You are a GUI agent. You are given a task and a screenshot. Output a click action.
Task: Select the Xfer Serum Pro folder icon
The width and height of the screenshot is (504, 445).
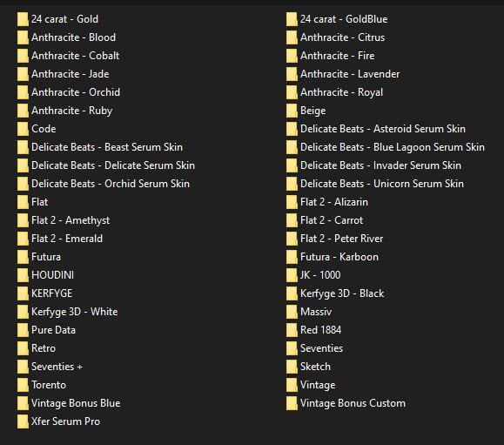tap(23, 421)
